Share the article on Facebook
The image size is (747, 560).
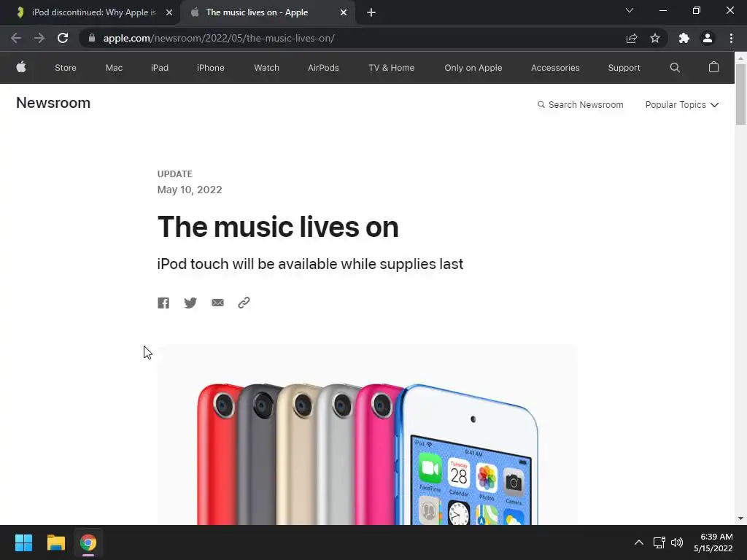pyautogui.click(x=163, y=303)
